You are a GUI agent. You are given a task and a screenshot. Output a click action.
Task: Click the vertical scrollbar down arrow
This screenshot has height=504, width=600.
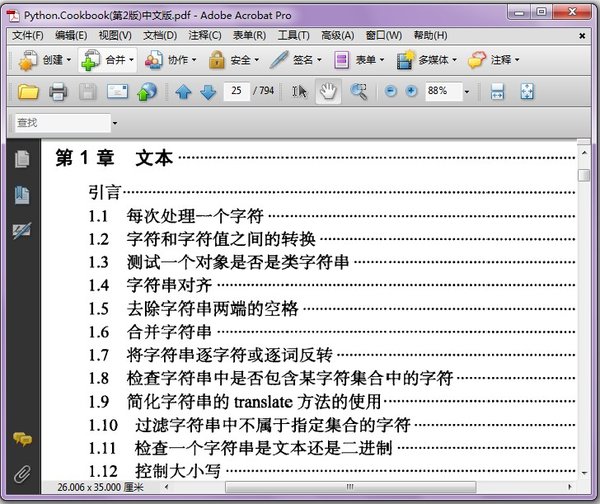584,474
